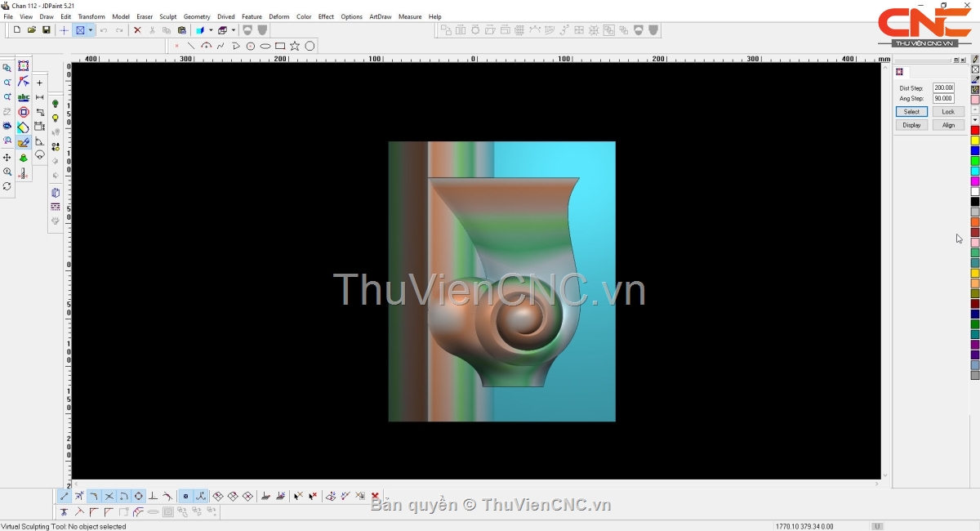Expand the 3D box view dropdown arrow

tap(233, 30)
